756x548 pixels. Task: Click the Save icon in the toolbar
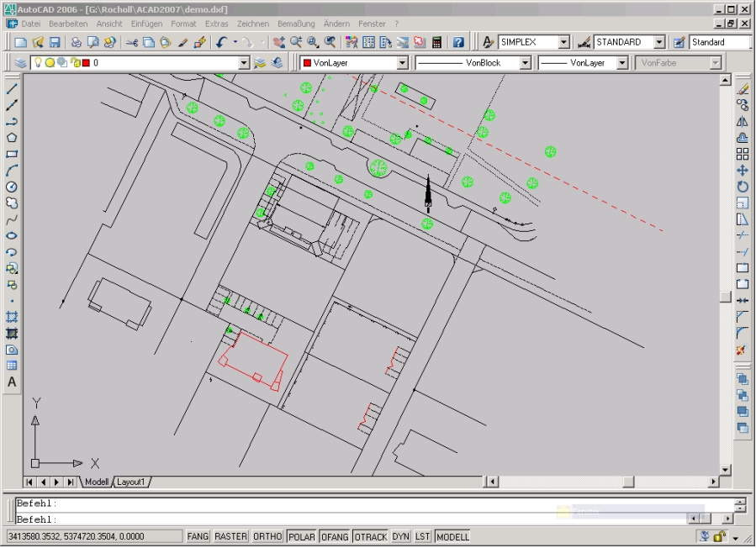point(55,42)
